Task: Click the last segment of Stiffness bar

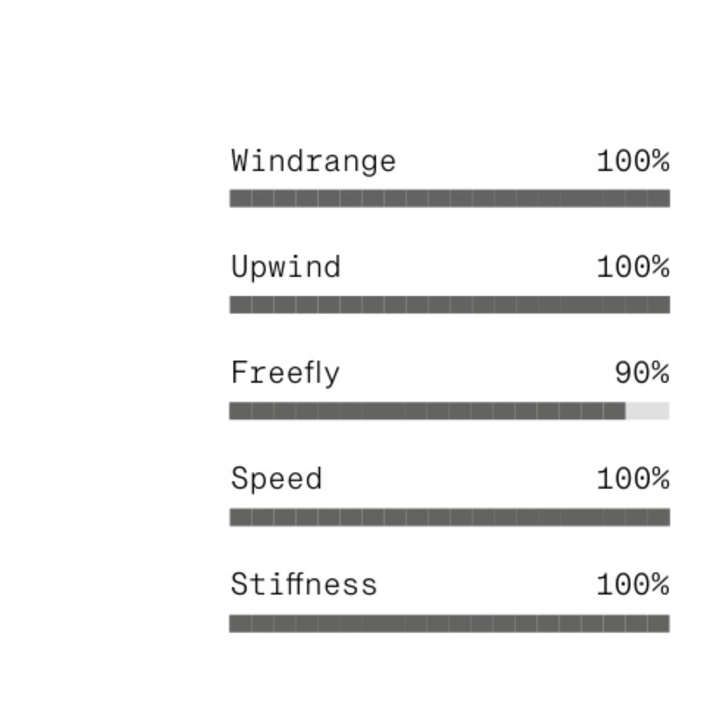Action: (659, 624)
